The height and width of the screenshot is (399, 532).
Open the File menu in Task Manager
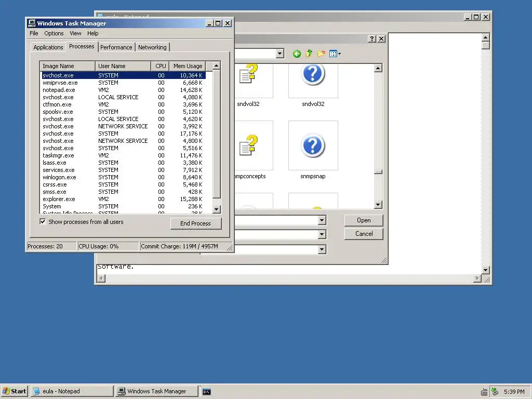[34, 33]
